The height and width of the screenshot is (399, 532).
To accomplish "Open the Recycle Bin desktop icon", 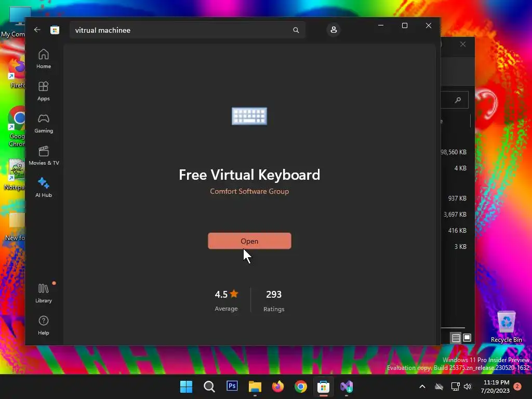I will pos(506,326).
